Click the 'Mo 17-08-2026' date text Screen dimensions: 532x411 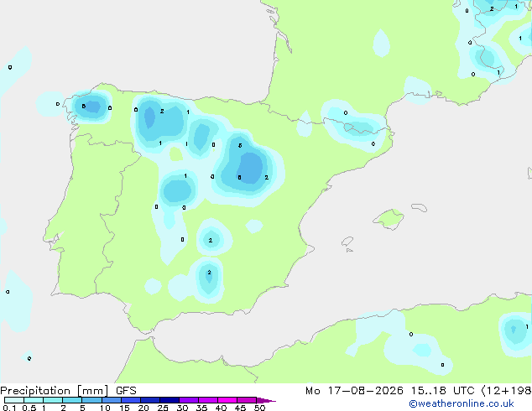354,391
